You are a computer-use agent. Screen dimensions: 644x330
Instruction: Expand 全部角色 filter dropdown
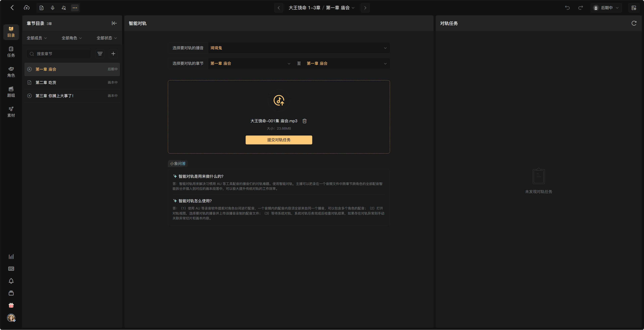(72, 38)
